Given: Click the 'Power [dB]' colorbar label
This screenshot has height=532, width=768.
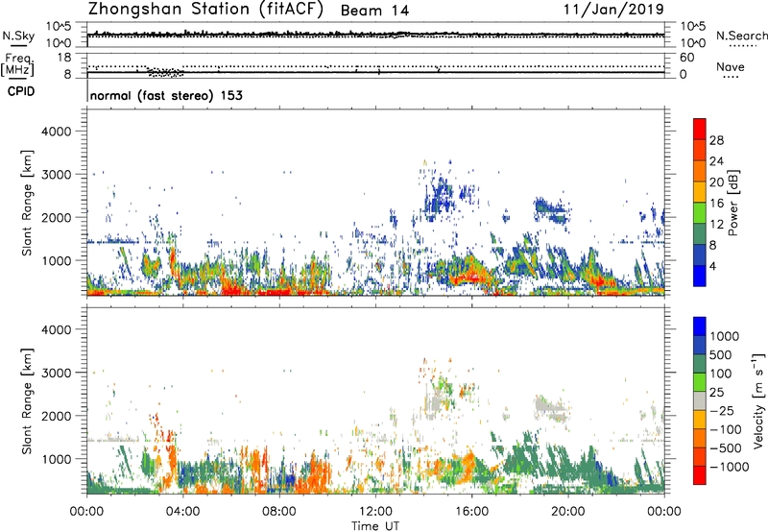Looking at the screenshot, I should 732,203.
